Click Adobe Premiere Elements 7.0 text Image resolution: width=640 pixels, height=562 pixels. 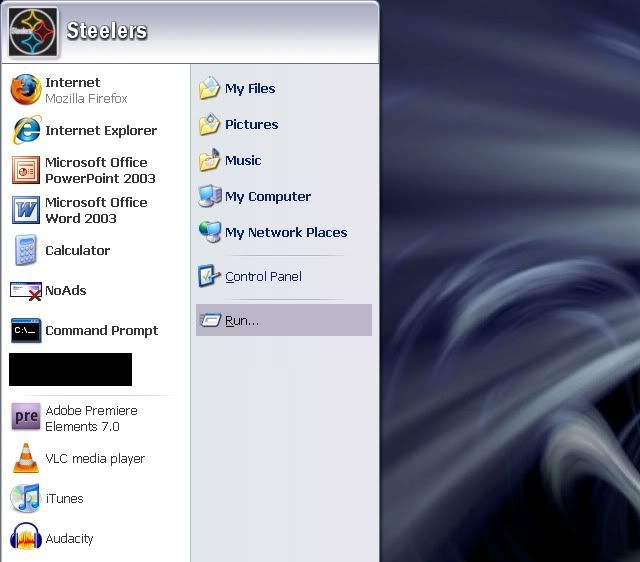pos(91,418)
